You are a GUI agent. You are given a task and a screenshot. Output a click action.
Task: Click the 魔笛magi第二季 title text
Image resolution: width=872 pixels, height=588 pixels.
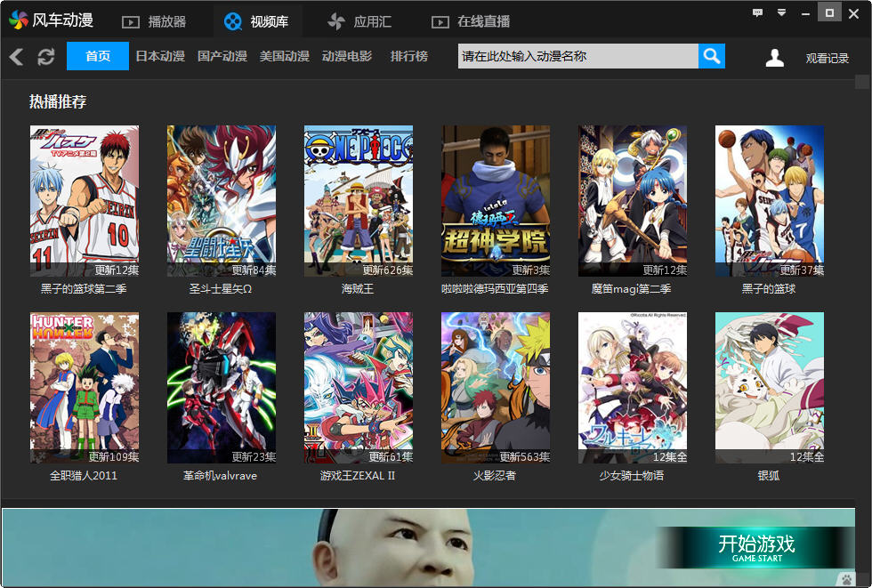pyautogui.click(x=631, y=289)
